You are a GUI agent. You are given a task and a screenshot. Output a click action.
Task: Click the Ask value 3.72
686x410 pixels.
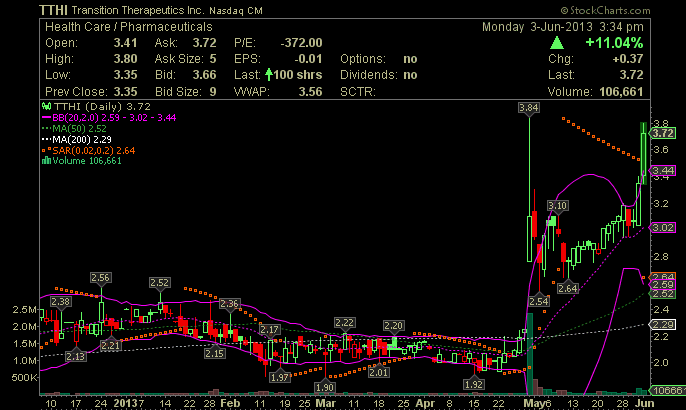204,43
